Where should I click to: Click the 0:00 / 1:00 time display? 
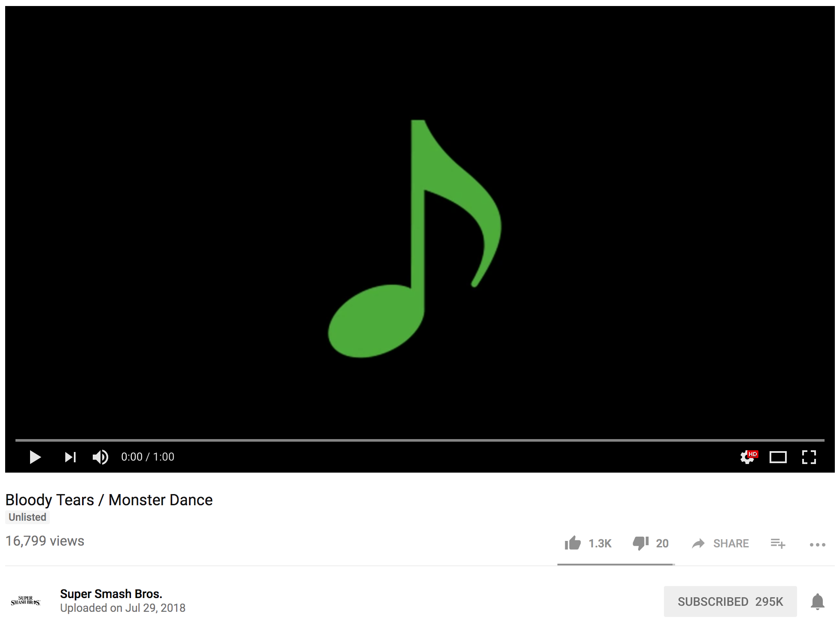pyautogui.click(x=148, y=457)
